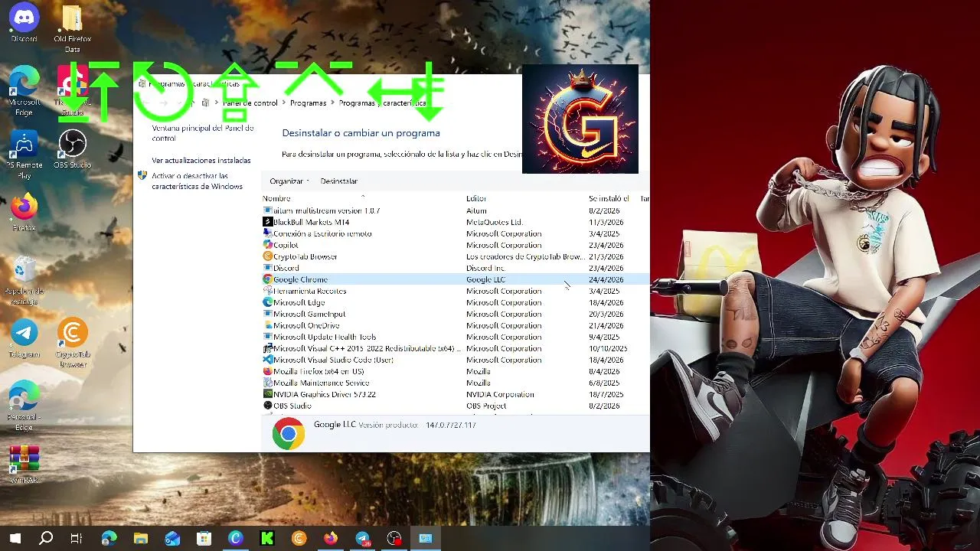Open Task View in the taskbar
980x551 pixels.
[77, 538]
